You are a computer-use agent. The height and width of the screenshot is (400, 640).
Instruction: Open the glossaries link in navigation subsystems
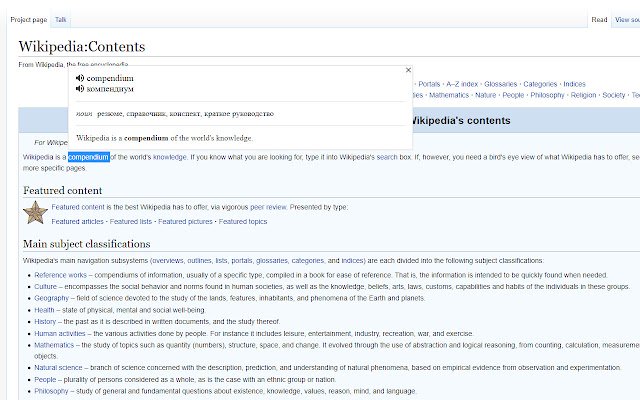pos(272,261)
